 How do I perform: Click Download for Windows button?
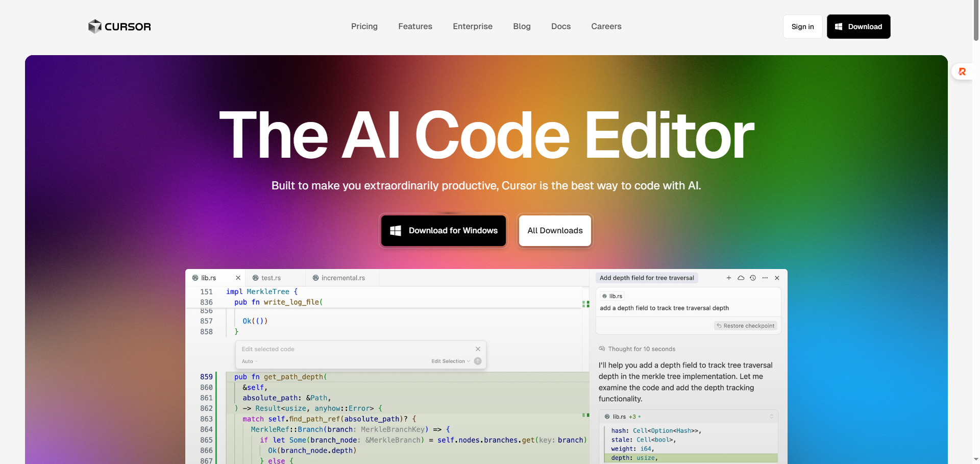444,231
